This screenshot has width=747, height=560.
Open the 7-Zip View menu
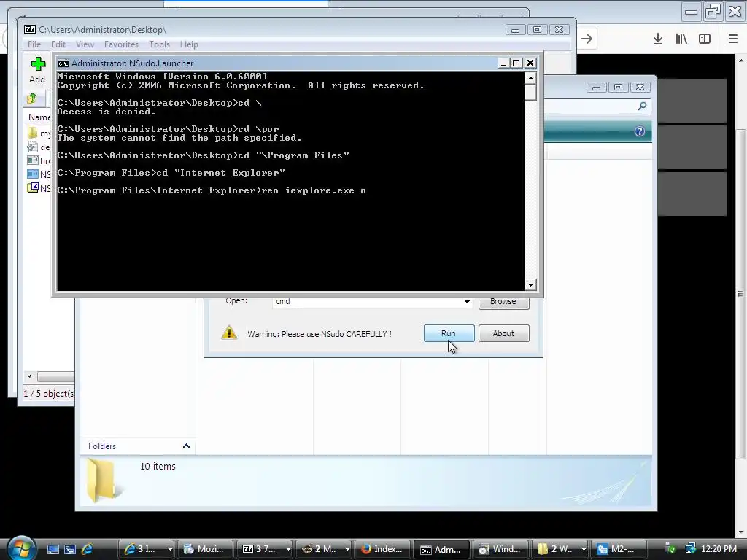point(85,44)
